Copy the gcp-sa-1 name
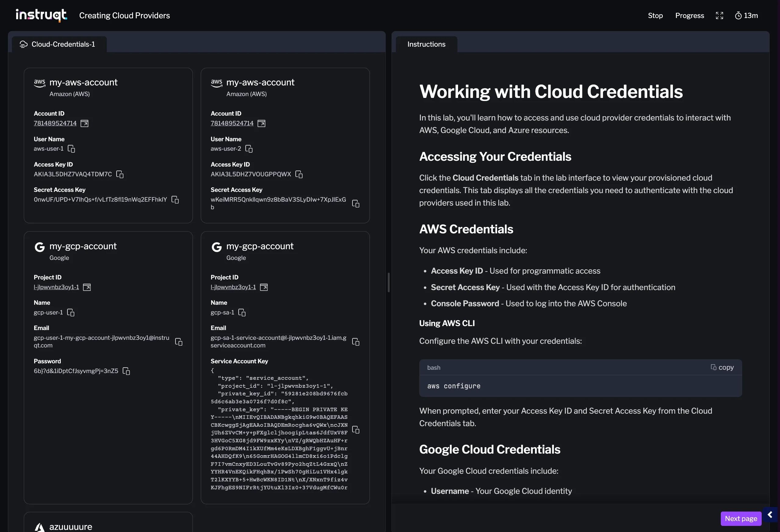This screenshot has height=532, width=780. (x=242, y=312)
